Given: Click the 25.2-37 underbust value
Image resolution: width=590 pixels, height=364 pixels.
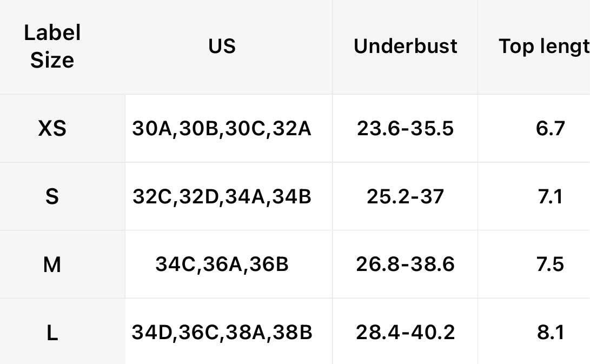Looking at the screenshot, I should click(x=405, y=196).
